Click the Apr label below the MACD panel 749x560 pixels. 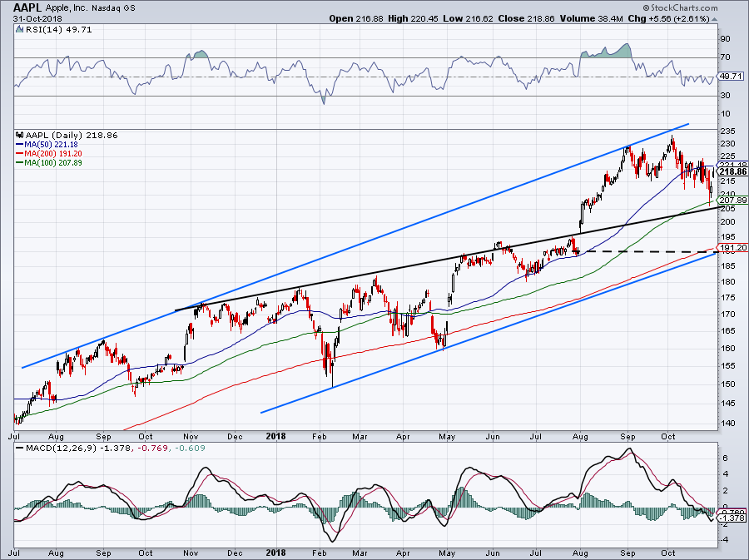(403, 553)
